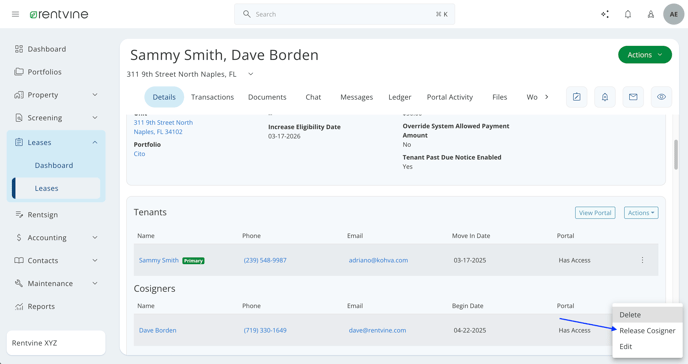688x364 pixels.
Task: Switch to the Files tab
Action: tap(499, 97)
